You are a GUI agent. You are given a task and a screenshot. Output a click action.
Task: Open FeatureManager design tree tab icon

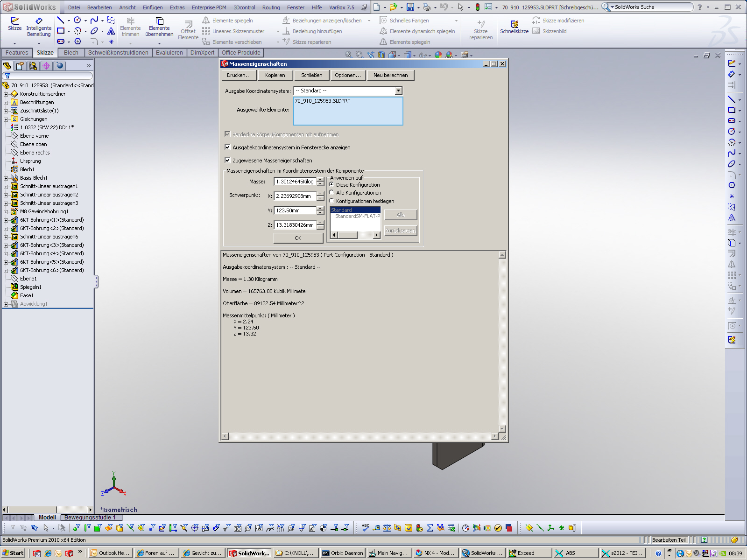7,66
